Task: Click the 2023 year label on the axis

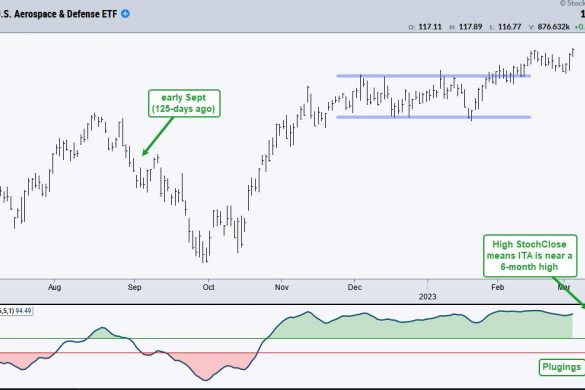Action: (x=428, y=297)
